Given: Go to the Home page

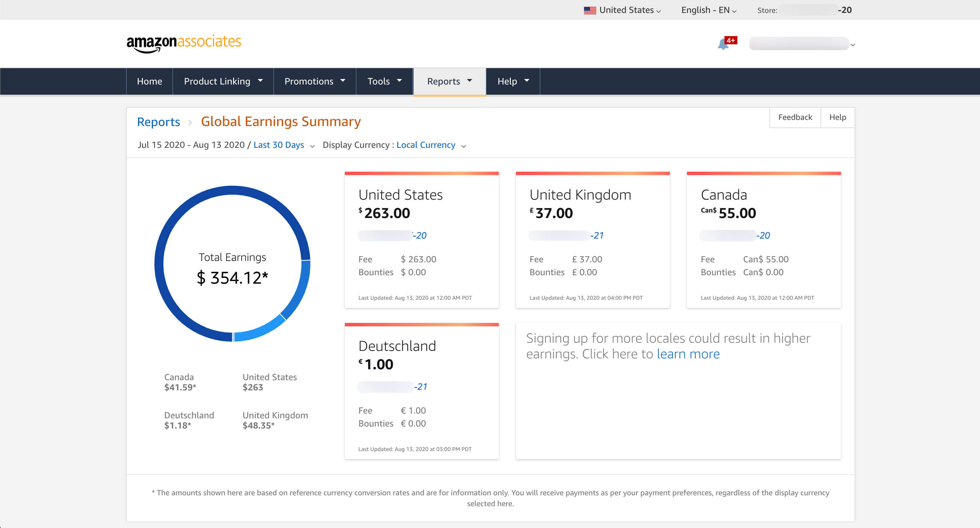Looking at the screenshot, I should click(150, 81).
